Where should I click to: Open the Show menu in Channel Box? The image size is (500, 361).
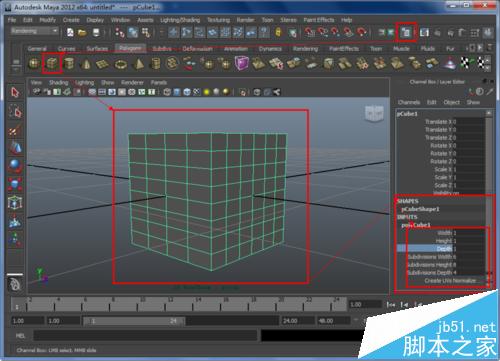click(473, 102)
